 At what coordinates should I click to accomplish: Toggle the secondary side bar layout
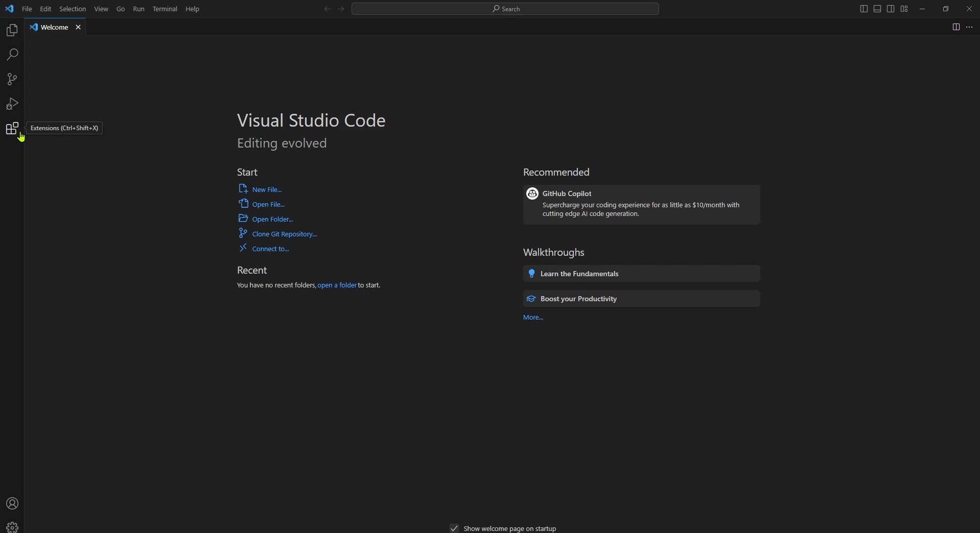(891, 9)
